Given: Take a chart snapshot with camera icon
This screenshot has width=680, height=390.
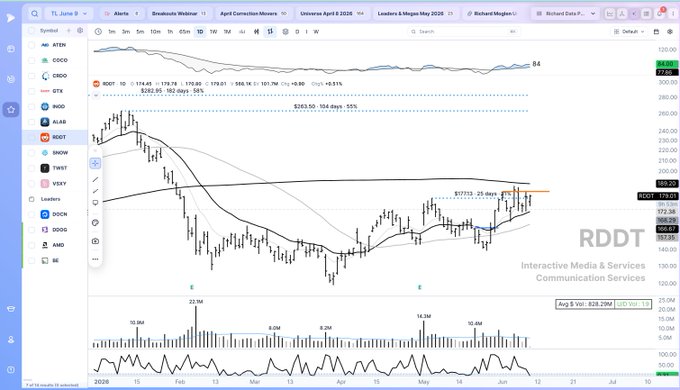Looking at the screenshot, I should click(x=95, y=241).
